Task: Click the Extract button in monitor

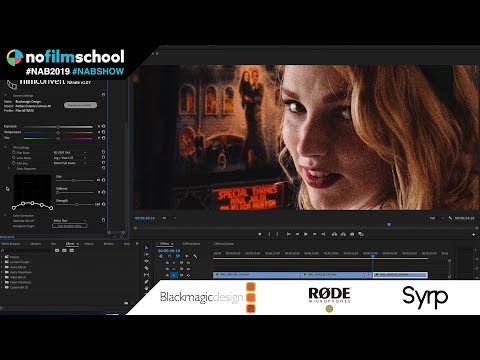Action: click(343, 234)
